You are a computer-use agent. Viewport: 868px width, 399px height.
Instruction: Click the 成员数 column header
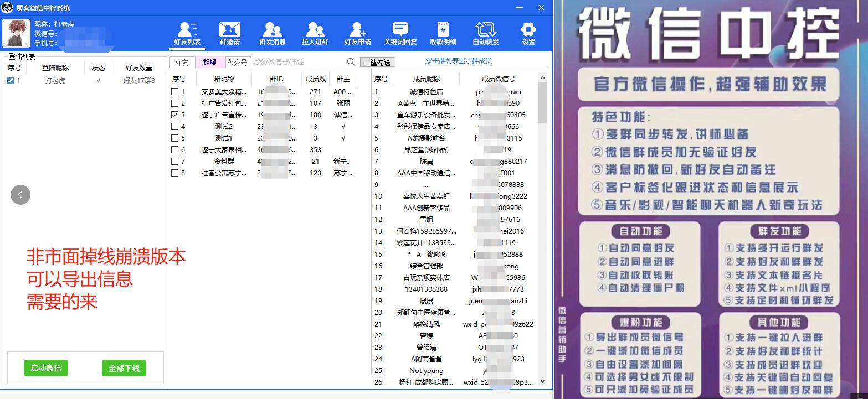click(x=316, y=79)
